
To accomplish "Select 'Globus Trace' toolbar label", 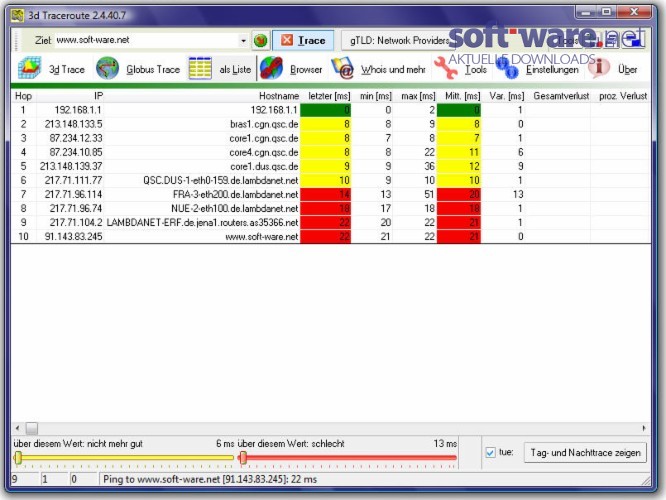I will [153, 69].
